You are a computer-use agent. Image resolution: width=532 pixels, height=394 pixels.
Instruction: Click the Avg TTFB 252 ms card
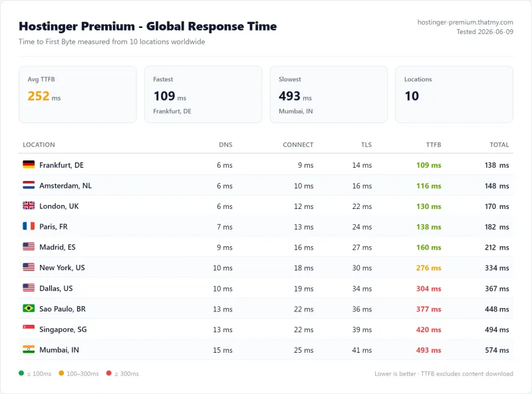78,95
